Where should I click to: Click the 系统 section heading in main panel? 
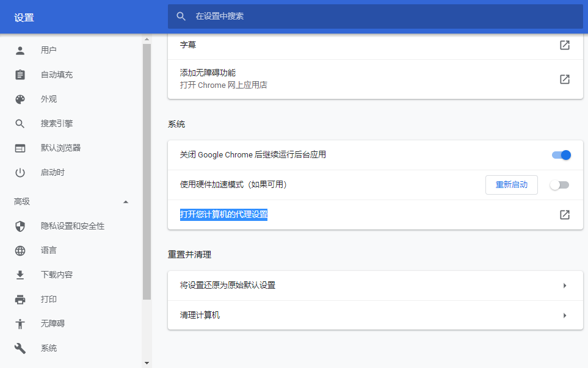(x=176, y=124)
